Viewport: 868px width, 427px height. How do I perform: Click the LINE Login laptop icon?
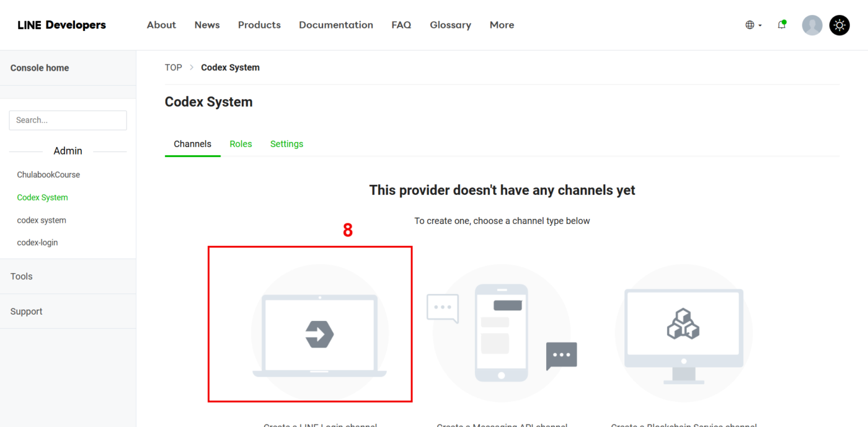319,334
